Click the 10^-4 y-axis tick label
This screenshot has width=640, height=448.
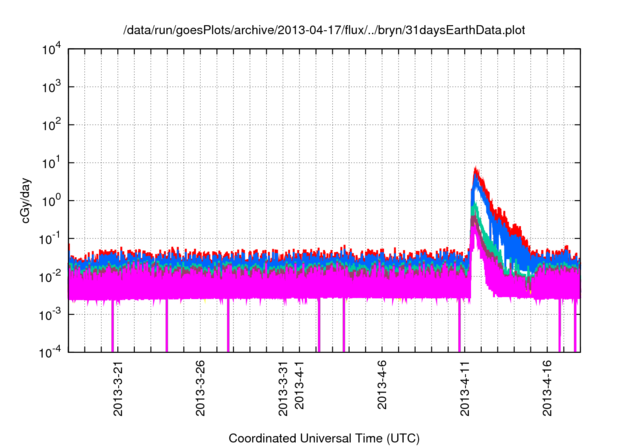(x=49, y=351)
